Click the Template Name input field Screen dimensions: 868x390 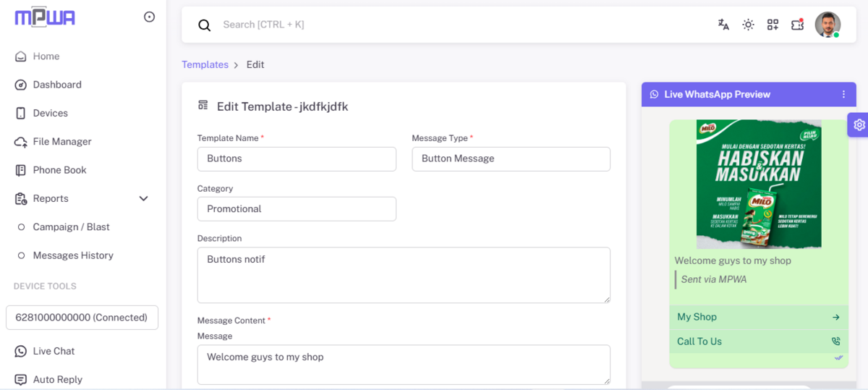pyautogui.click(x=297, y=158)
